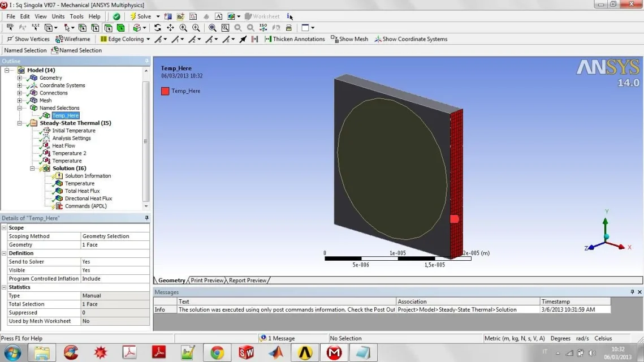This screenshot has width=644, height=362.
Task: Click the Zoom To Fit icon
Action: click(213, 28)
